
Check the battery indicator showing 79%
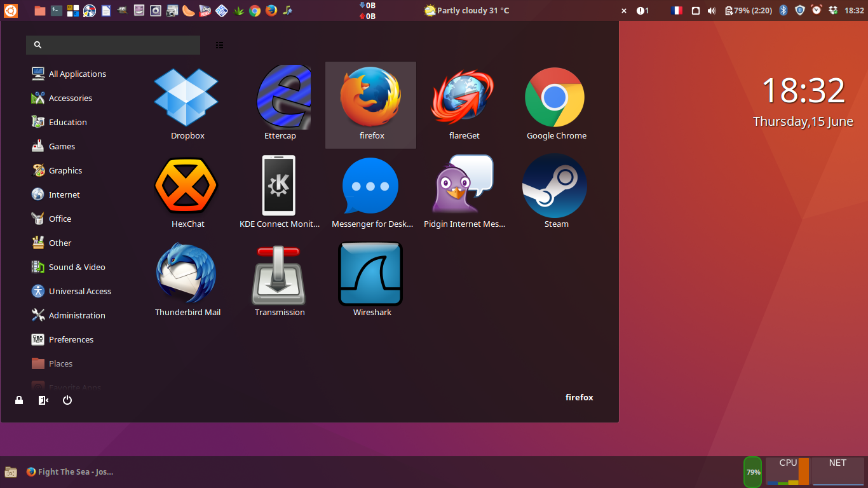[x=748, y=10]
